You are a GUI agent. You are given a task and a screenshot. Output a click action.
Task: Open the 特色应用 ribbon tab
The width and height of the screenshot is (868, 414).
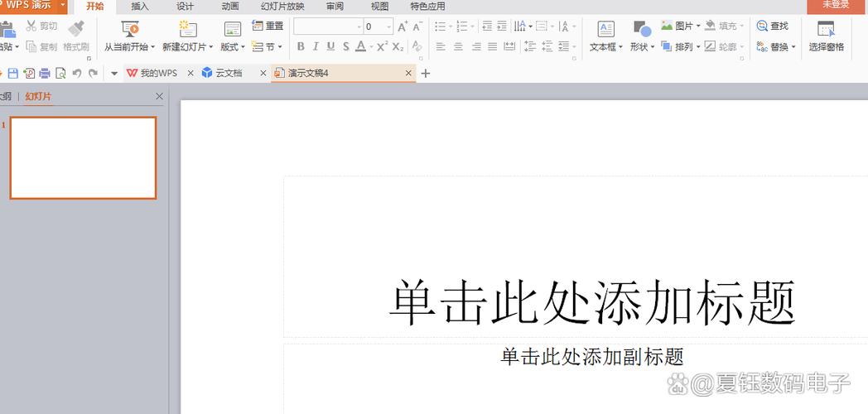(x=427, y=7)
